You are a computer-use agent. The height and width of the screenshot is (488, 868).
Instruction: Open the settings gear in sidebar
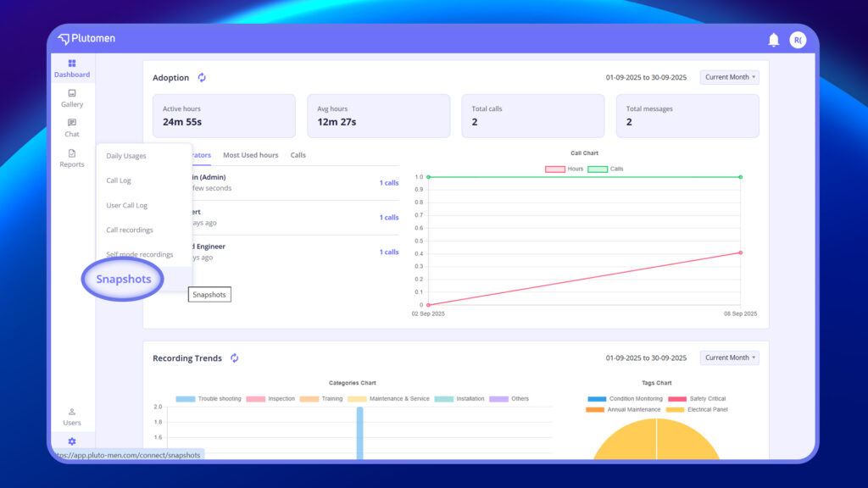pos(72,441)
